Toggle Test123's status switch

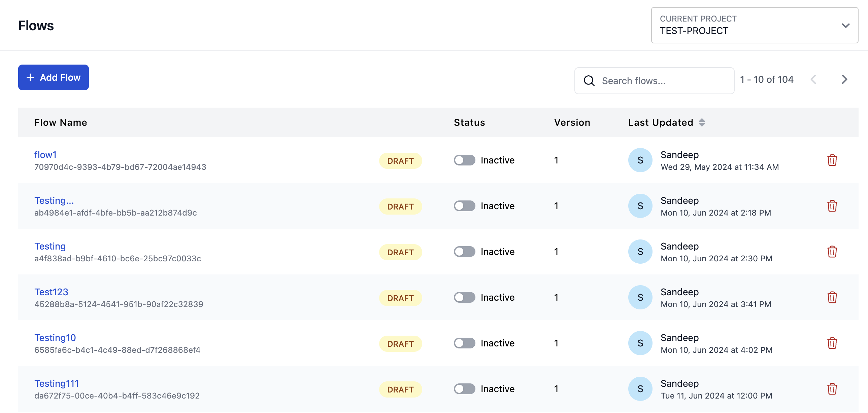click(464, 297)
